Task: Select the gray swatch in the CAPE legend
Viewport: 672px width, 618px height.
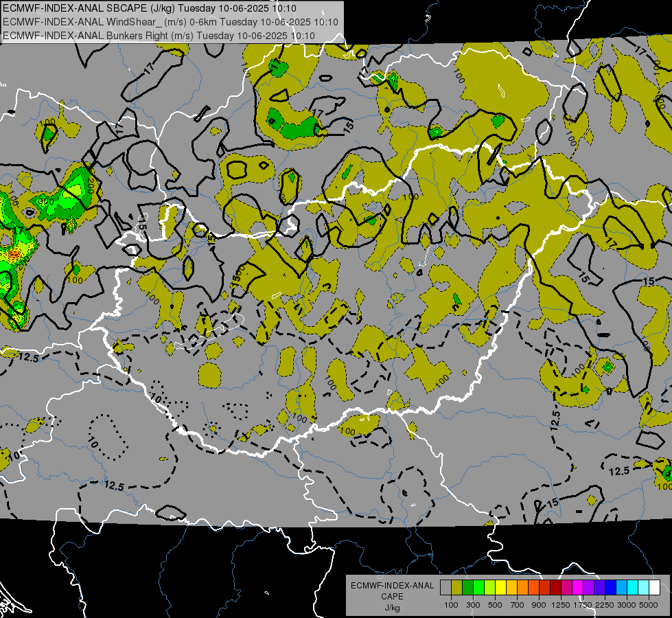Action: [x=445, y=587]
